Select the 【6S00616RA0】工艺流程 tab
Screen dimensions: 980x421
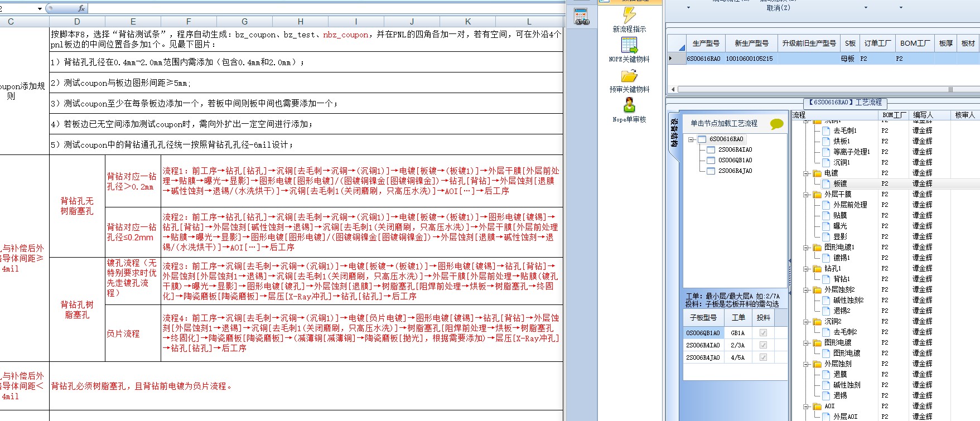pos(845,103)
